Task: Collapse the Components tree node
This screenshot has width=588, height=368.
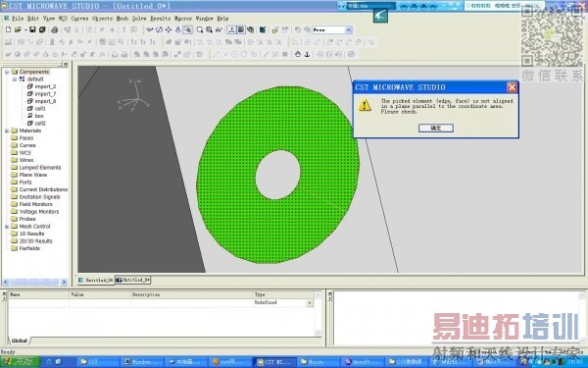Action: 7,72
